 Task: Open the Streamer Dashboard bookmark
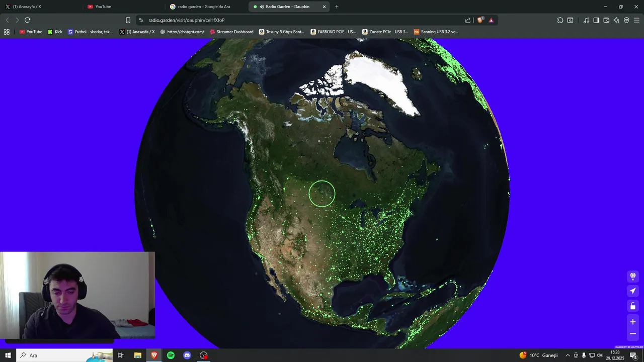[231, 32]
